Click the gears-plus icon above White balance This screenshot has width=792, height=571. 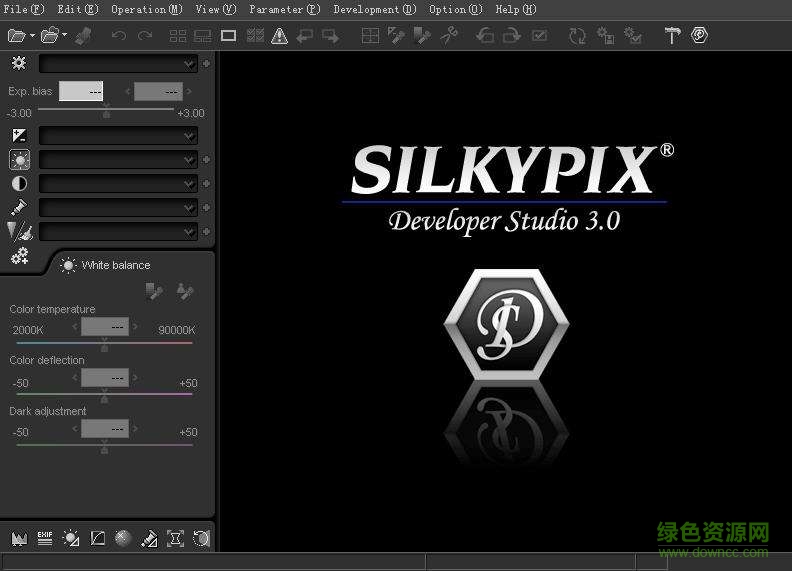[19, 257]
